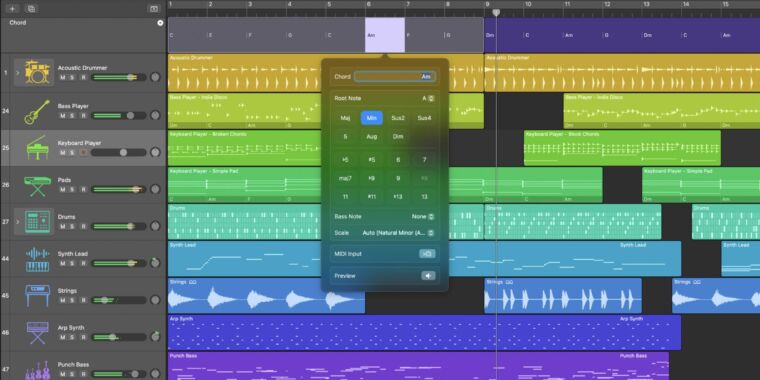Click the Acoustic Drummer pan knob

click(x=155, y=77)
